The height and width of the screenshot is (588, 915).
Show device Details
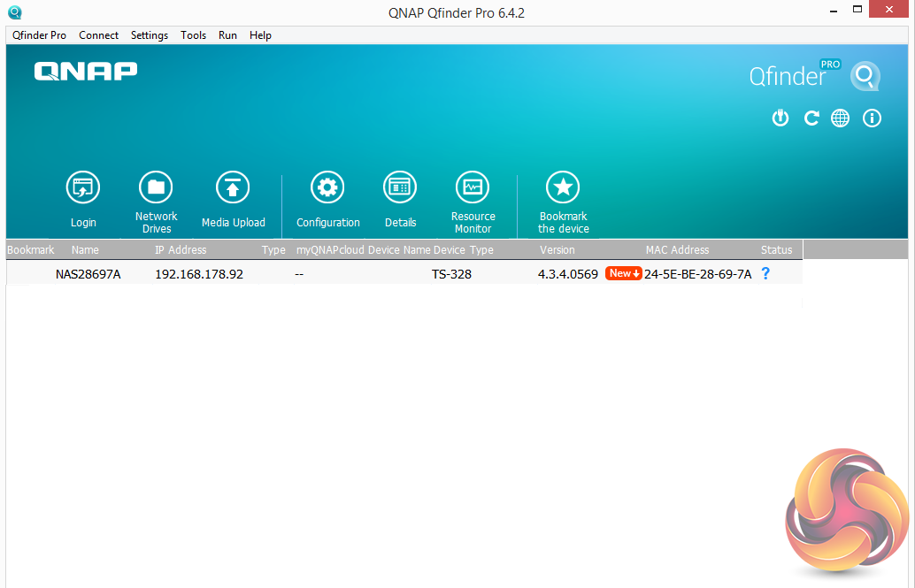pyautogui.click(x=400, y=187)
